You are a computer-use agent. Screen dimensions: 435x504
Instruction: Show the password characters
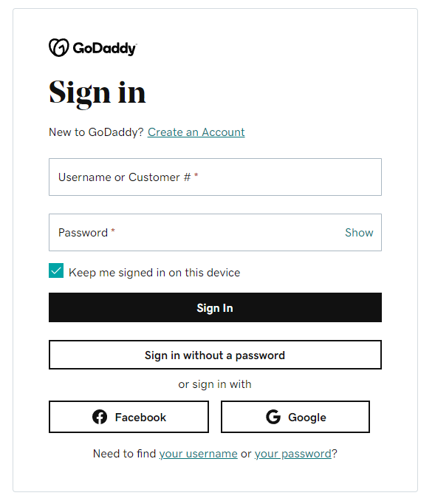point(359,232)
